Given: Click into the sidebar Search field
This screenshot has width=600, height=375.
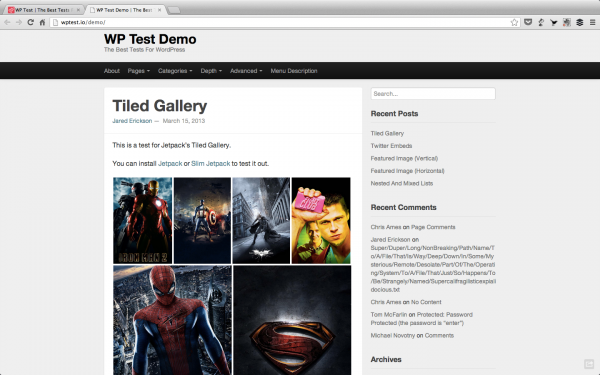Looking at the screenshot, I should (433, 94).
